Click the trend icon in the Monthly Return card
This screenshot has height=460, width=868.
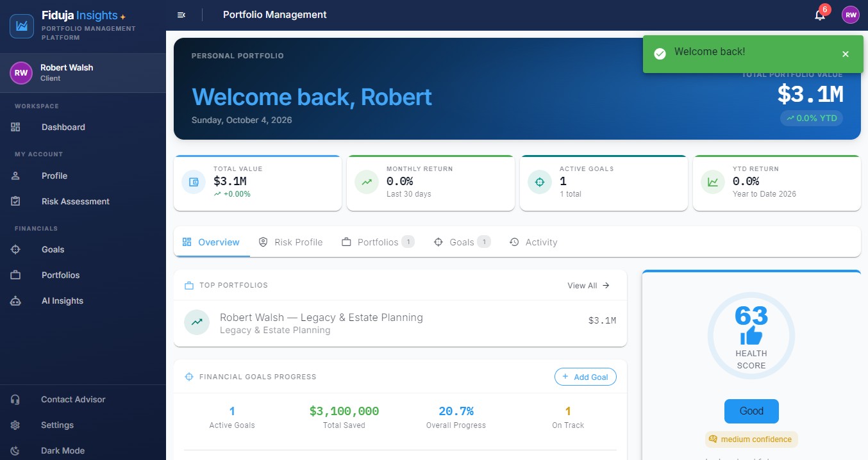[367, 182]
